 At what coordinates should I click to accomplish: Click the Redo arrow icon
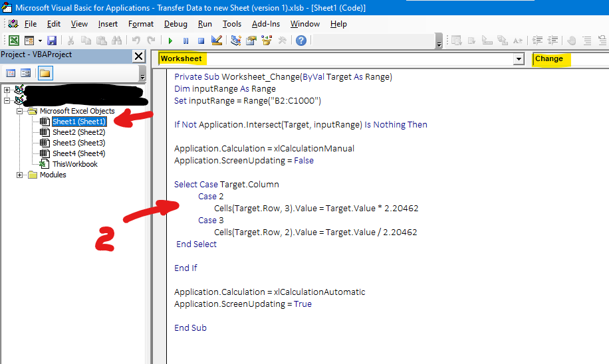[x=151, y=41]
